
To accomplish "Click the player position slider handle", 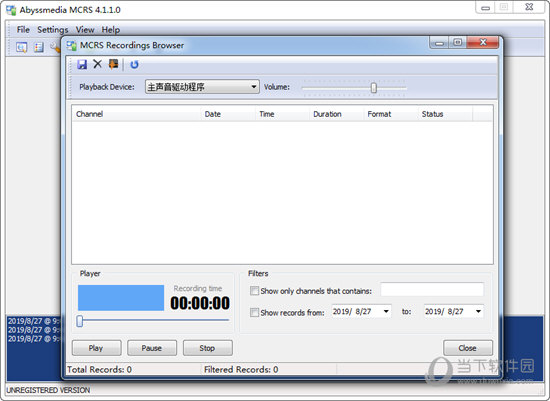I will pos(80,321).
